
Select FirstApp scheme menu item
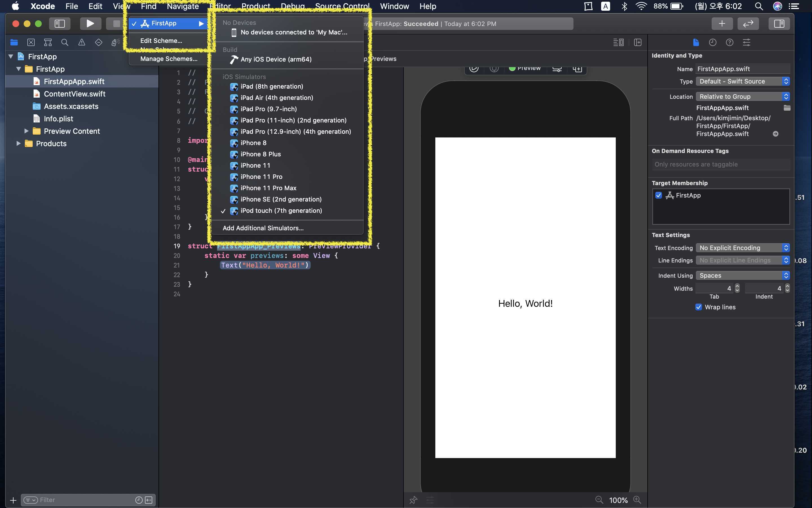(x=168, y=23)
